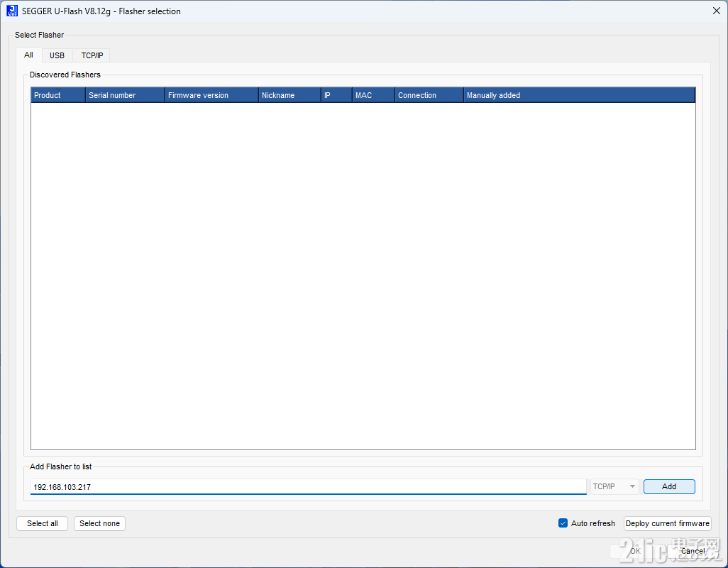The width and height of the screenshot is (728, 568).
Task: Sort by Product column header
Action: point(58,94)
